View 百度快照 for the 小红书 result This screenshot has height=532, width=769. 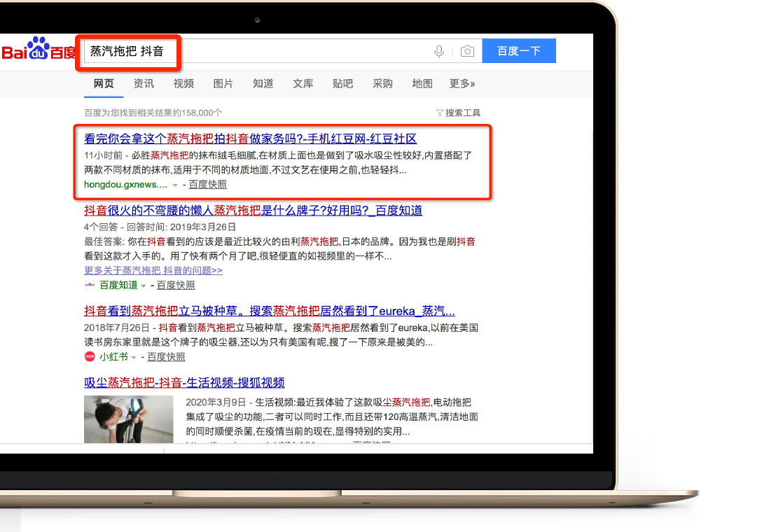(166, 357)
